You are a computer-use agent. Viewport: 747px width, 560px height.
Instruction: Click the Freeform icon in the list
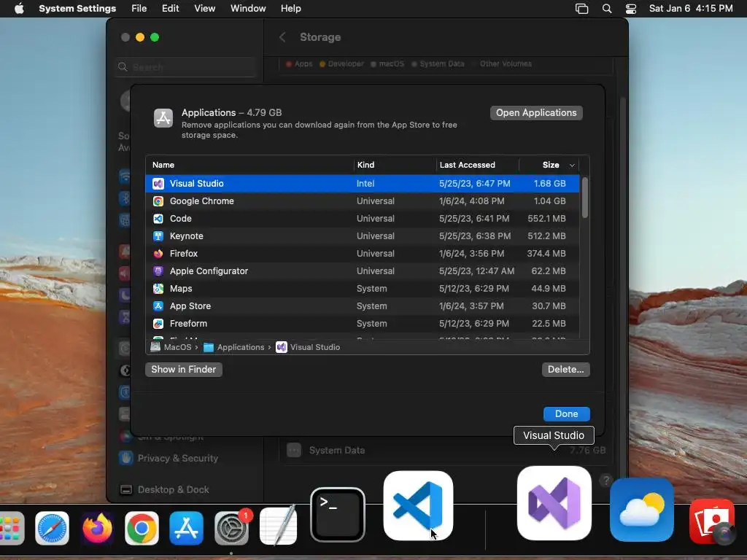click(x=158, y=323)
